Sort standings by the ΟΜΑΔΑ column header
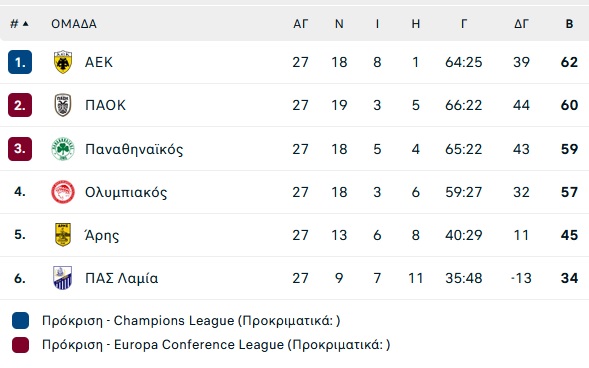Screen dimensions: 589x368 coord(74,24)
